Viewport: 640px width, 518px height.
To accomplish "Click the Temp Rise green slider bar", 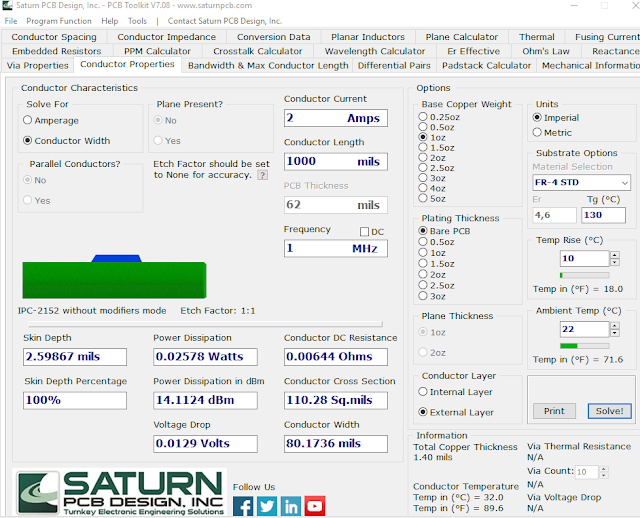I will coord(584,275).
